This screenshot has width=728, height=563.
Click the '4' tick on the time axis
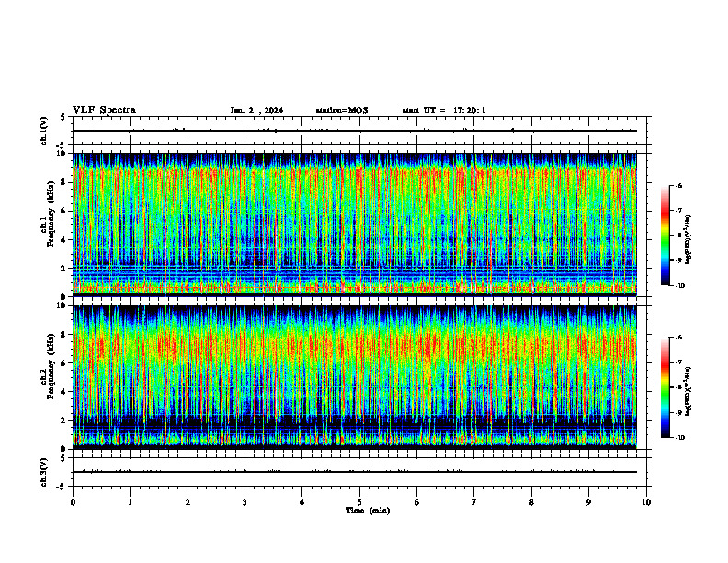[x=302, y=502]
